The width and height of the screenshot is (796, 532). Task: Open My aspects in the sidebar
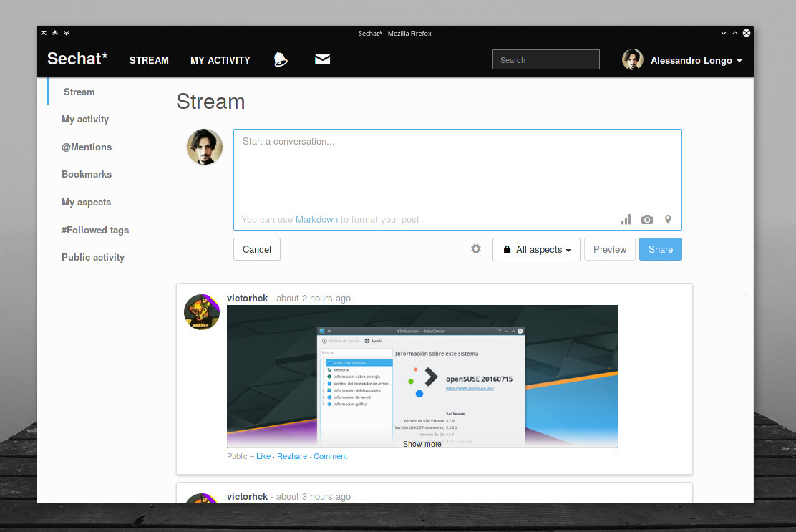[87, 202]
